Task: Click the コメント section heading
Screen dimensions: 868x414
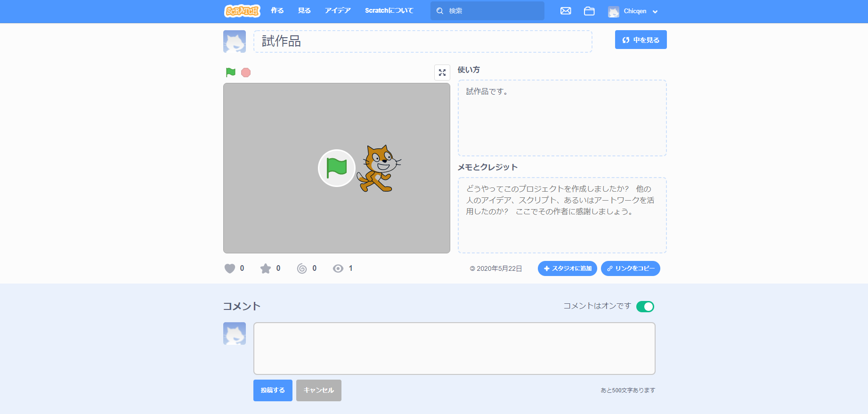Action: coord(242,306)
